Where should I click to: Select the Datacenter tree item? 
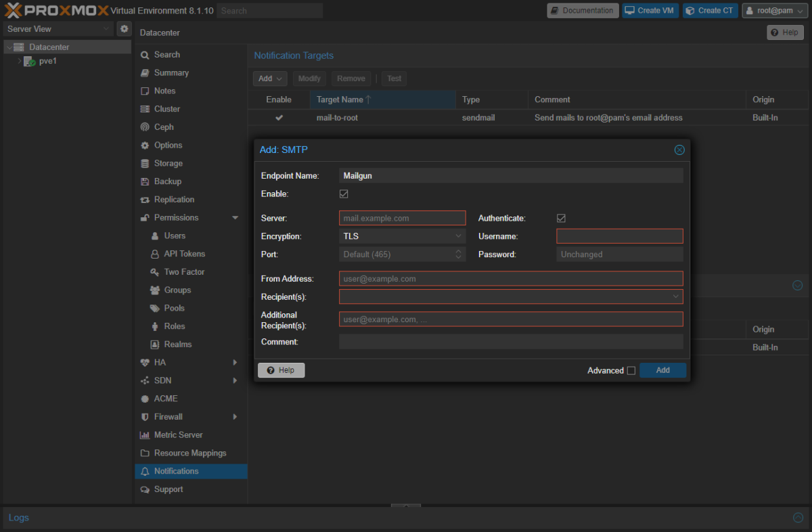coord(67,47)
